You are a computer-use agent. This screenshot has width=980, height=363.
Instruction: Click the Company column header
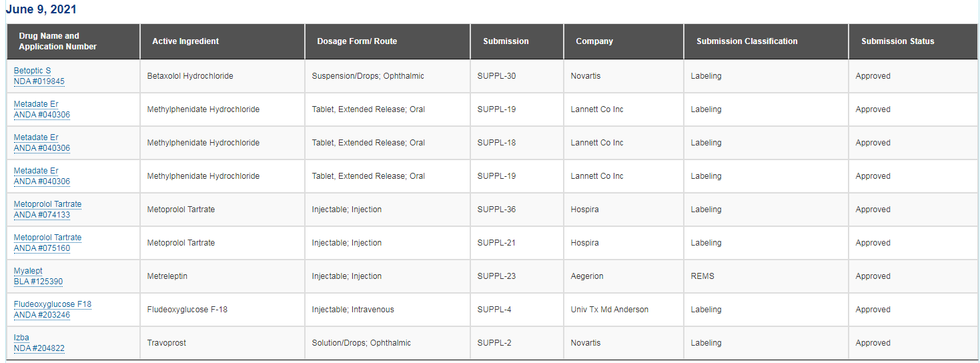tap(624, 41)
